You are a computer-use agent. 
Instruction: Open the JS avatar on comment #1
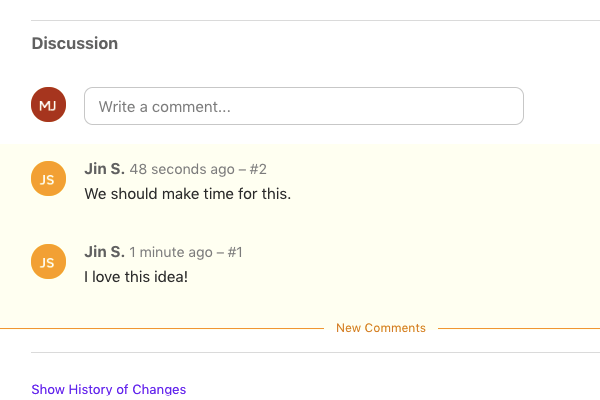point(49,262)
